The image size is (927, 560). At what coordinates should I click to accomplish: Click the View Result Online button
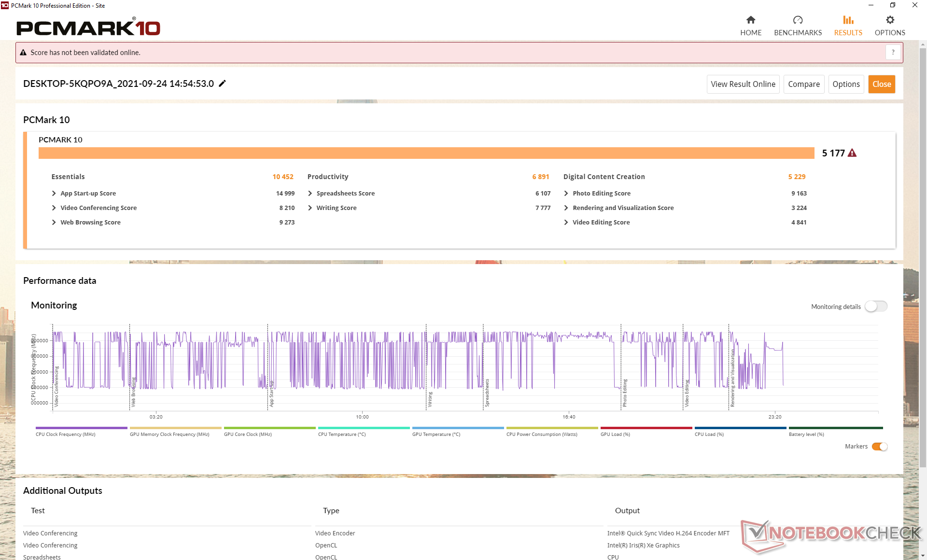coord(743,84)
